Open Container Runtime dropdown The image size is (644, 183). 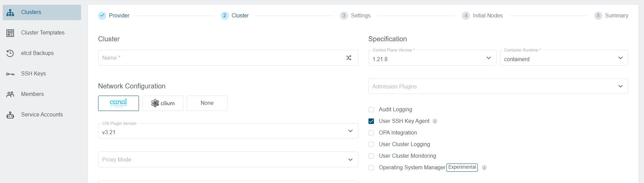pyautogui.click(x=564, y=58)
